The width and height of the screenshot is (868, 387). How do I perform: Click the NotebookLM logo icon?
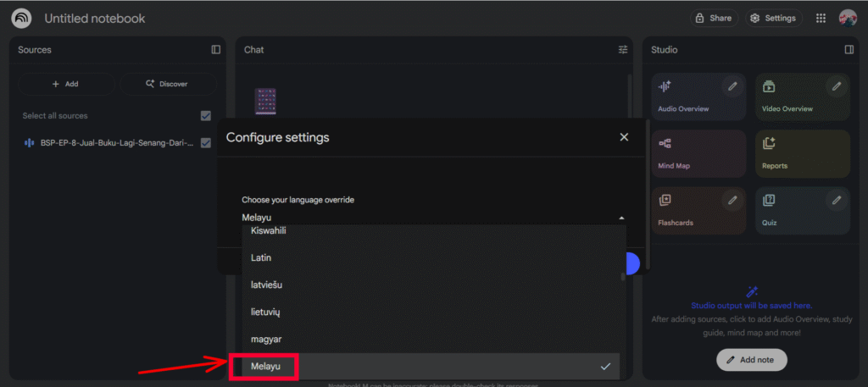22,18
